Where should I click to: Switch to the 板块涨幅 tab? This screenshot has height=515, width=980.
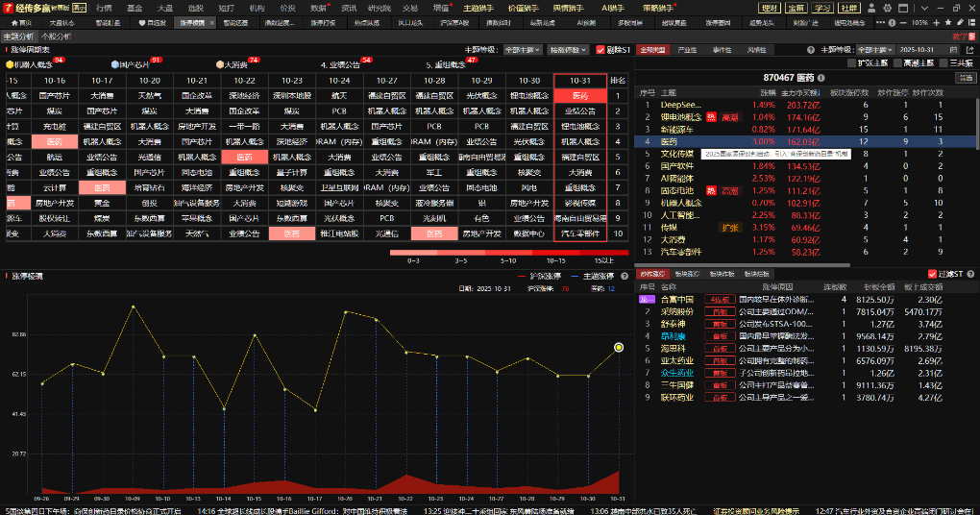tap(686, 274)
